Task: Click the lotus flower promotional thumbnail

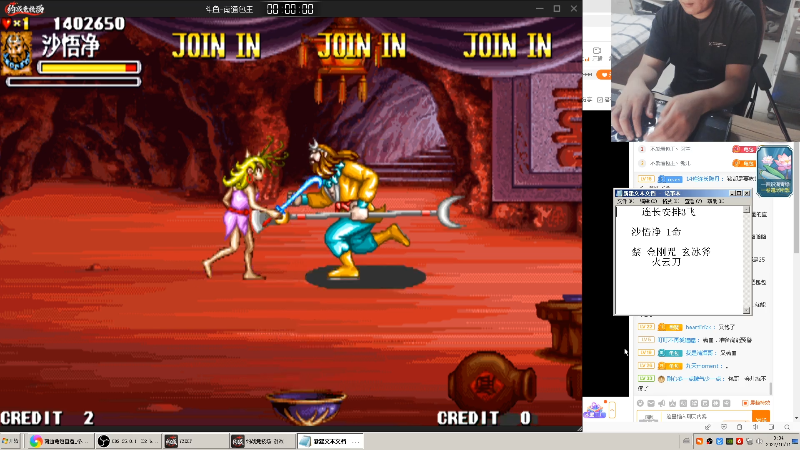Action: [x=774, y=171]
